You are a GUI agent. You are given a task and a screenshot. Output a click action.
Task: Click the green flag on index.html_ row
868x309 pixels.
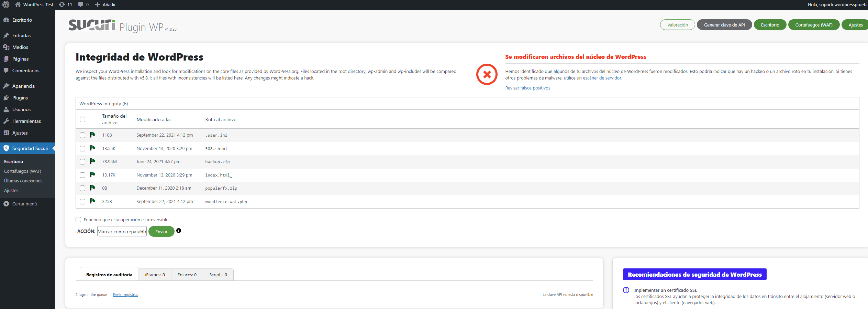pos(92,174)
